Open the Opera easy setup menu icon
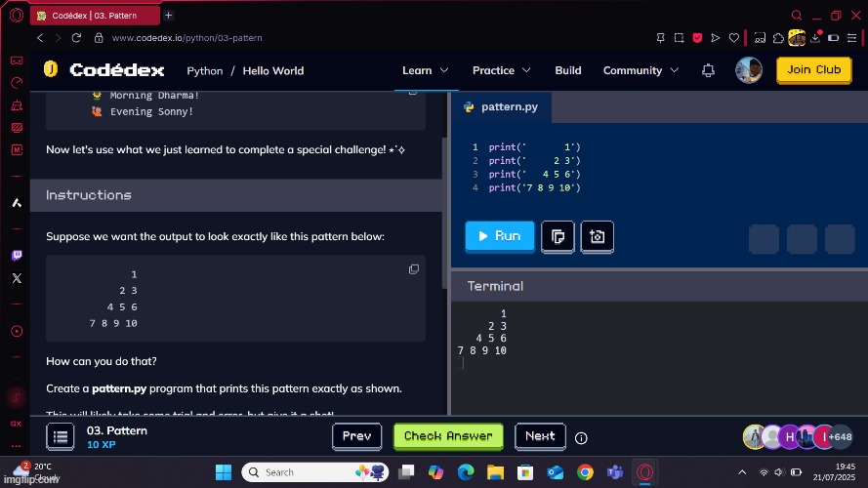The height and width of the screenshot is (488, 868). [x=852, y=38]
